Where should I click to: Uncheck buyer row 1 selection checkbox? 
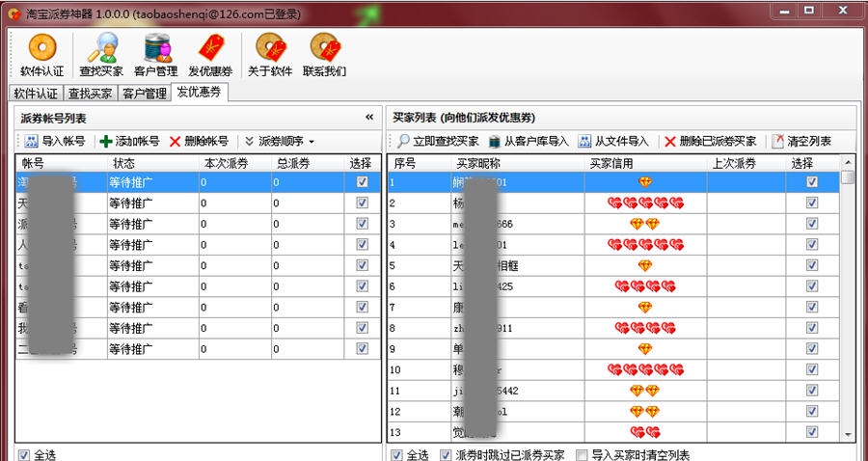tap(812, 181)
